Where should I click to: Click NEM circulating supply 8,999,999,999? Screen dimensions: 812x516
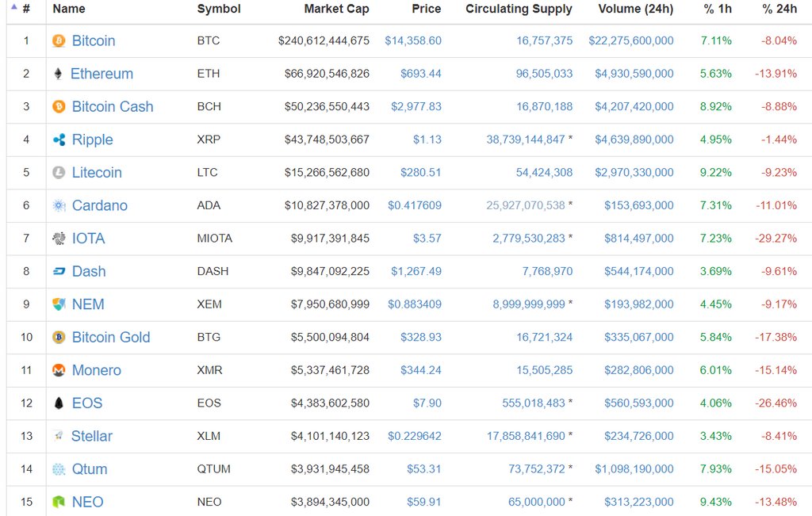tap(529, 304)
